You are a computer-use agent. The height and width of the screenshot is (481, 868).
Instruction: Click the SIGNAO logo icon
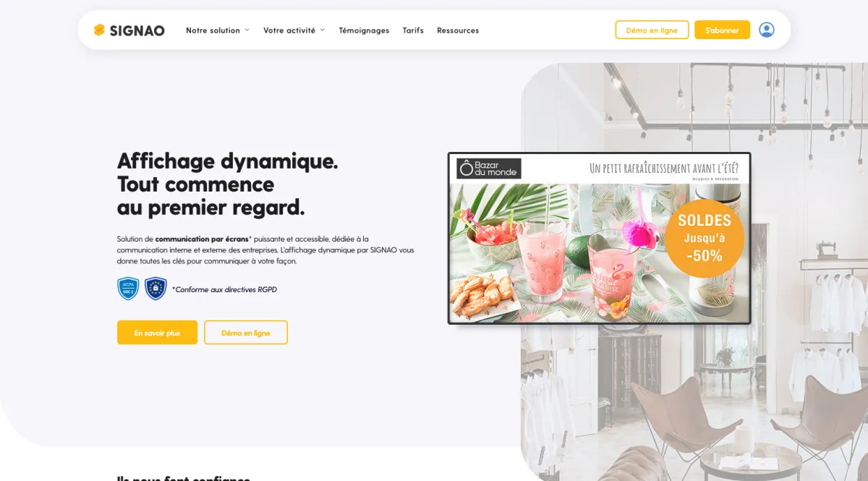[x=100, y=30]
